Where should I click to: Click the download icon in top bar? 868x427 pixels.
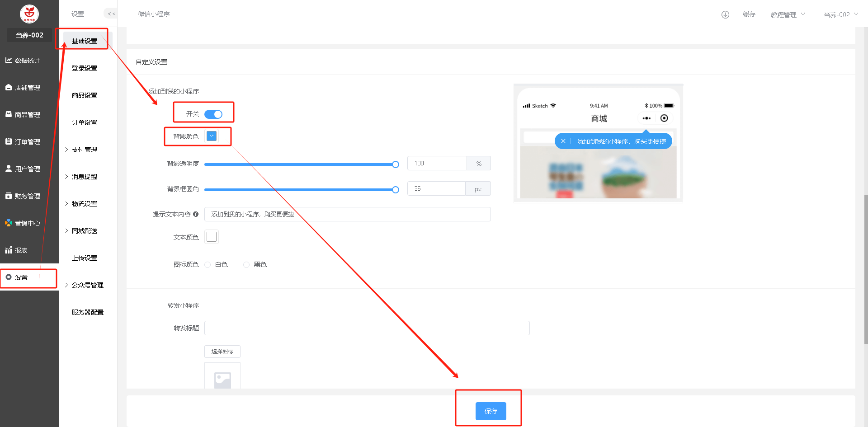click(x=725, y=14)
